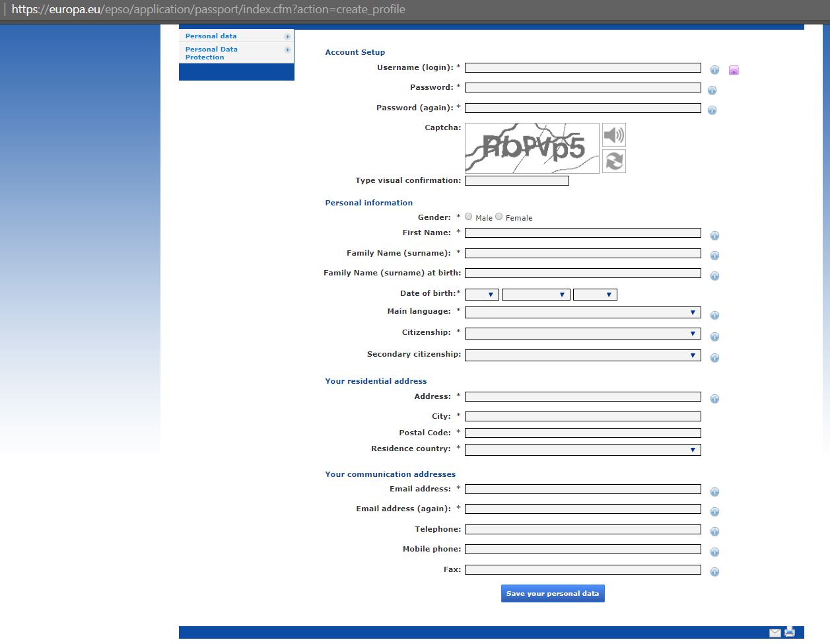830x644 pixels.
Task: Expand the Citizenship dropdown
Action: (582, 334)
